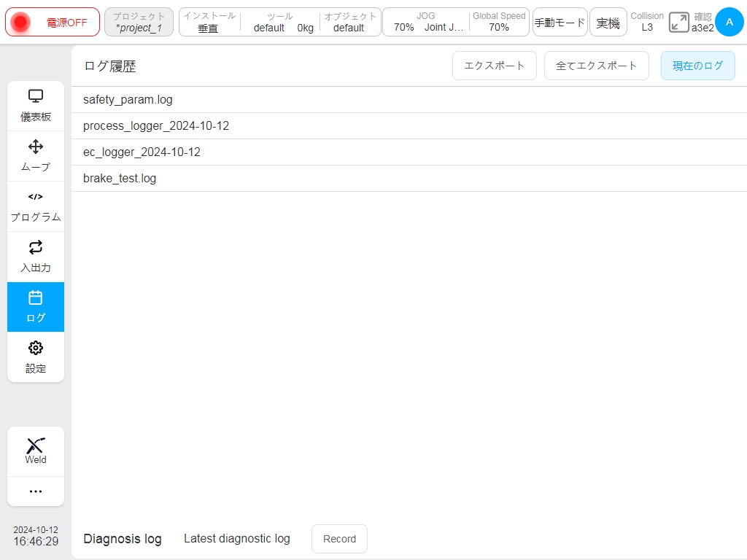Toggle the 実機 real robot button
747x560 pixels.
click(608, 22)
